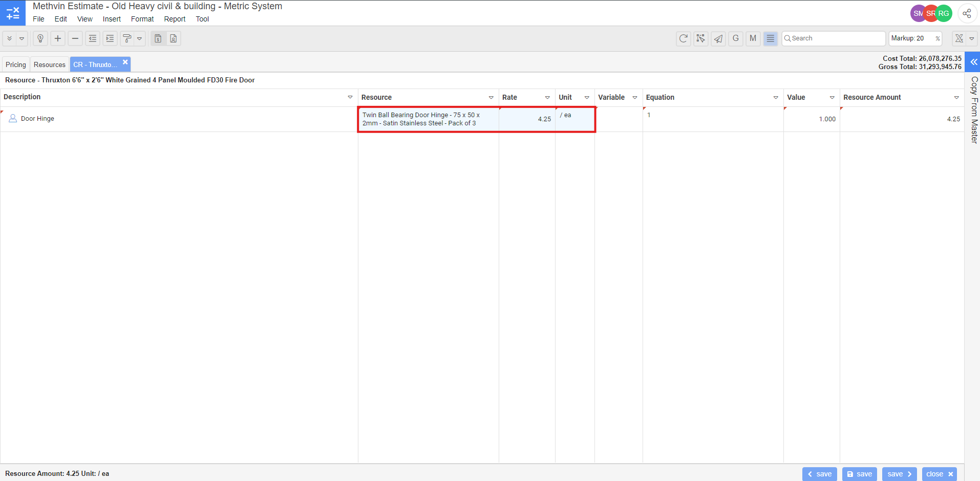
Task: Expand the Excel export dropdown arrow
Action: pos(972,38)
